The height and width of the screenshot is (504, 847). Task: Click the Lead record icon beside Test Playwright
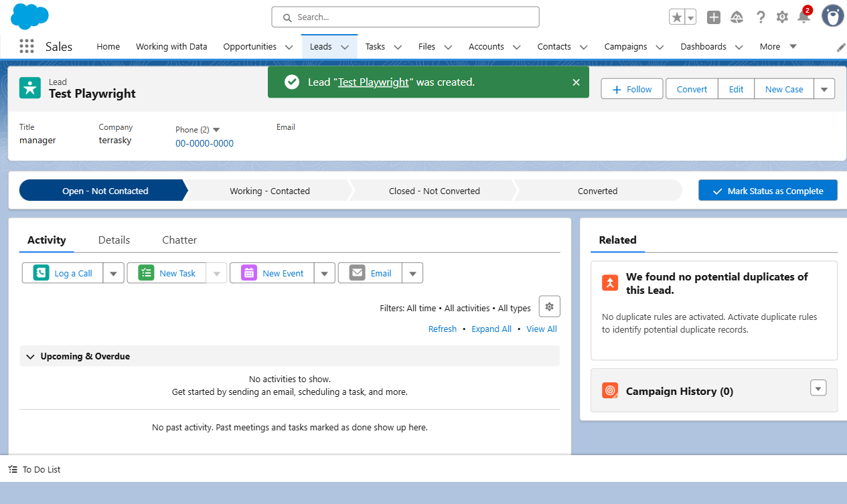pyautogui.click(x=29, y=88)
